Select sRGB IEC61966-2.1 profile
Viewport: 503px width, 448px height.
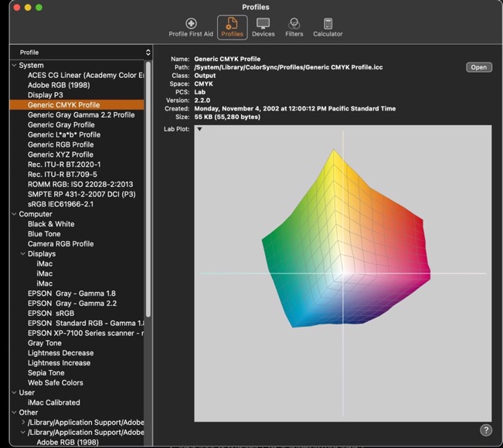[60, 205]
